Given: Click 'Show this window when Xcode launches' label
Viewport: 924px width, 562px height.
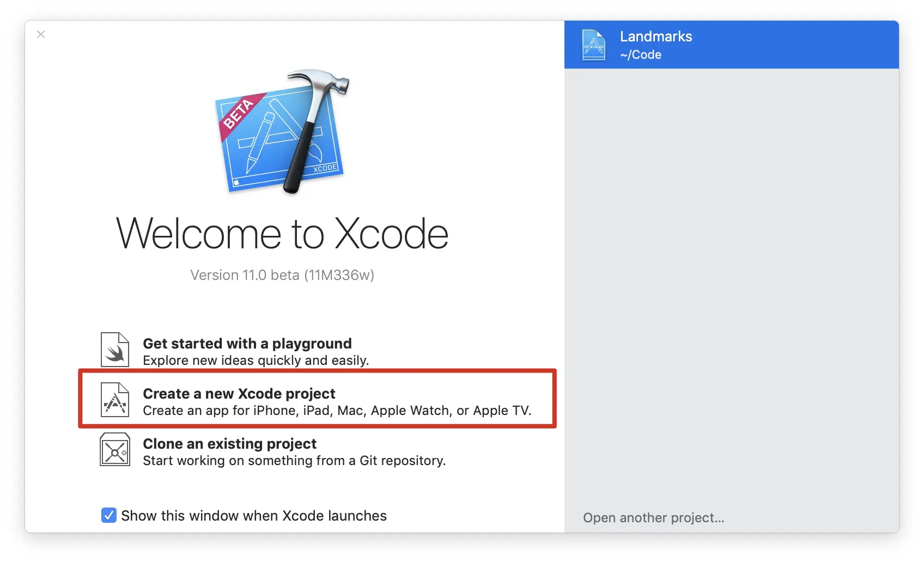Looking at the screenshot, I should (254, 516).
